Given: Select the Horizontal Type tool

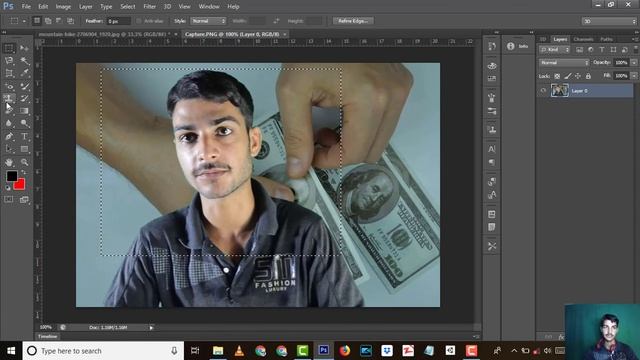Looking at the screenshot, I should [24, 136].
